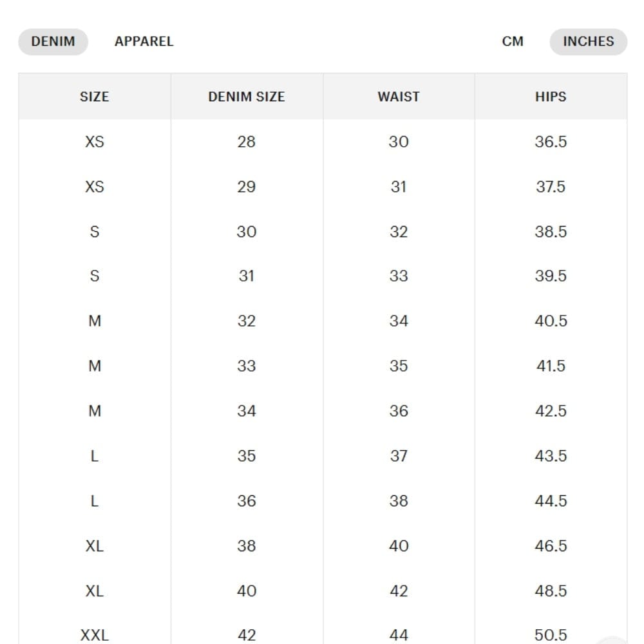The width and height of the screenshot is (644, 644).
Task: Select the waist value 44 cell
Action: pos(398,635)
